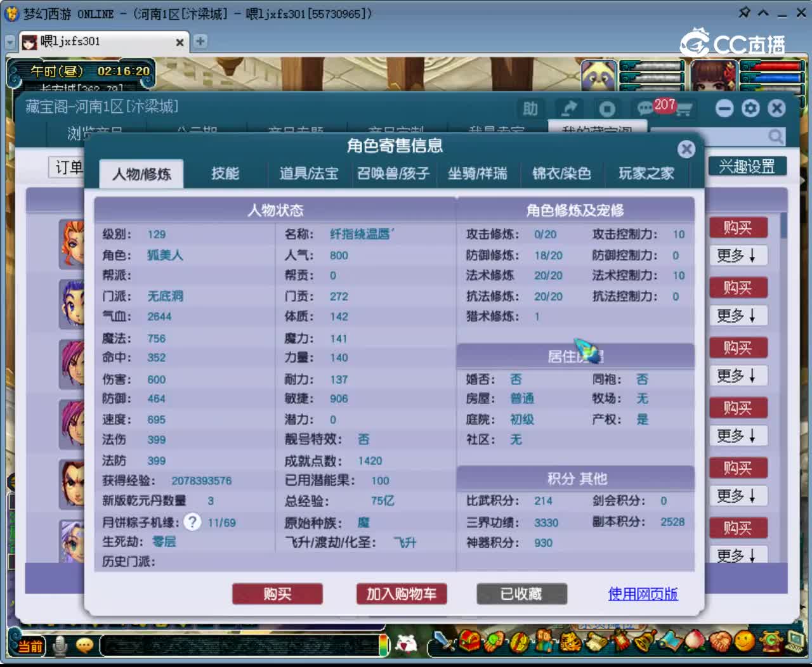The height and width of the screenshot is (667, 812).
Task: Open the 藏宝阁 gear settings icon
Action: 750,108
